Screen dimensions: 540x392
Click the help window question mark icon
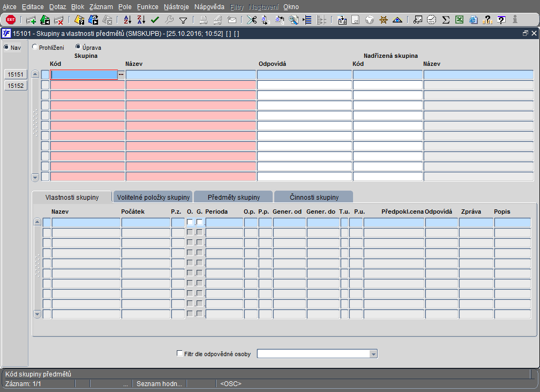[x=501, y=20]
